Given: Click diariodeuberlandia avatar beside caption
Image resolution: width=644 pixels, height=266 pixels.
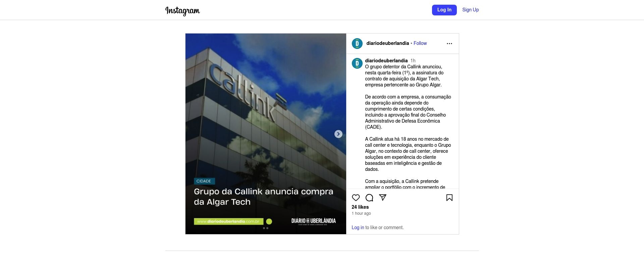Looking at the screenshot, I should coord(357,63).
